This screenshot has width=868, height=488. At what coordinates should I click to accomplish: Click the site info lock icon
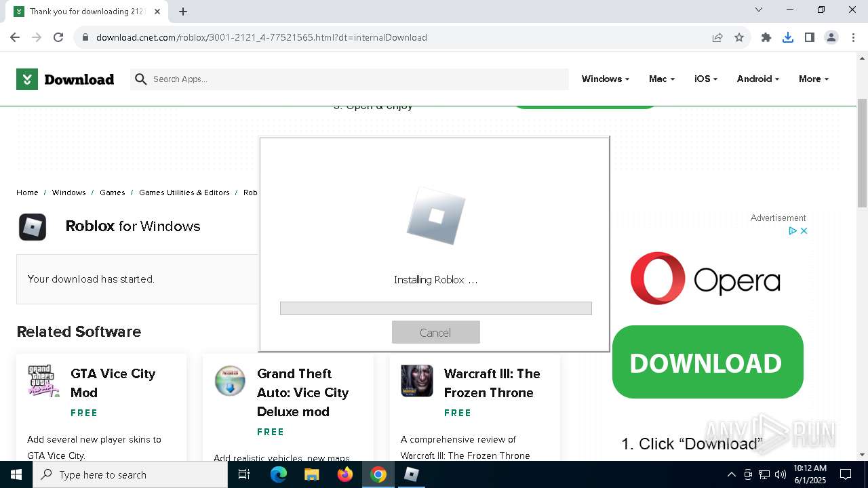[x=85, y=37]
